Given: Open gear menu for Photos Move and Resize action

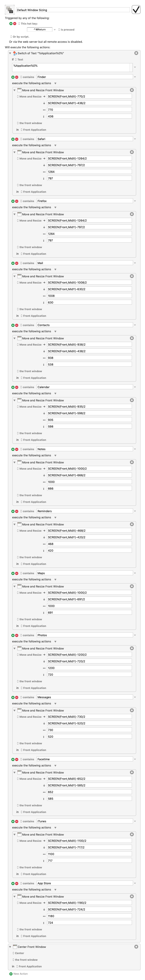Looking at the screenshot, I should point(132,648).
